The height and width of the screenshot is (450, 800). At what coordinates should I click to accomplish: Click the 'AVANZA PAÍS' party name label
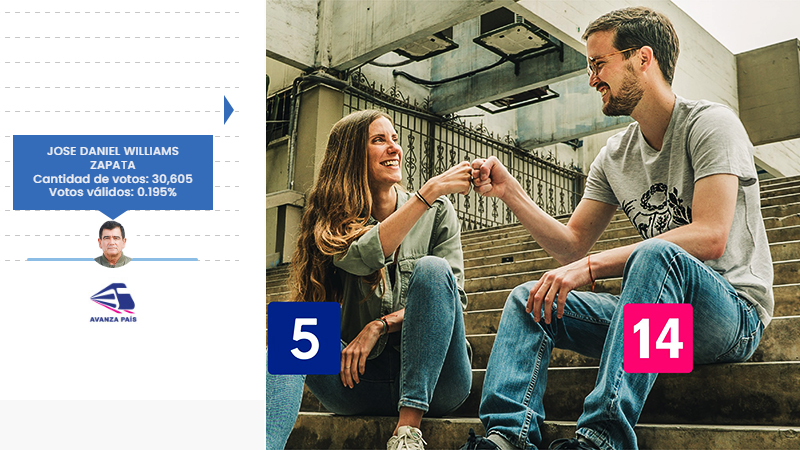pyautogui.click(x=112, y=319)
